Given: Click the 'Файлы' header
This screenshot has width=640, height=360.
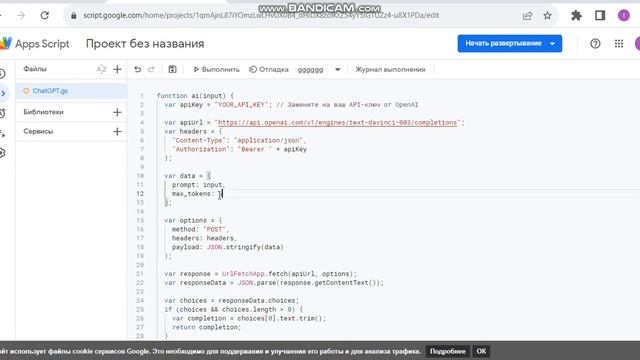Looking at the screenshot, I should coord(35,69).
